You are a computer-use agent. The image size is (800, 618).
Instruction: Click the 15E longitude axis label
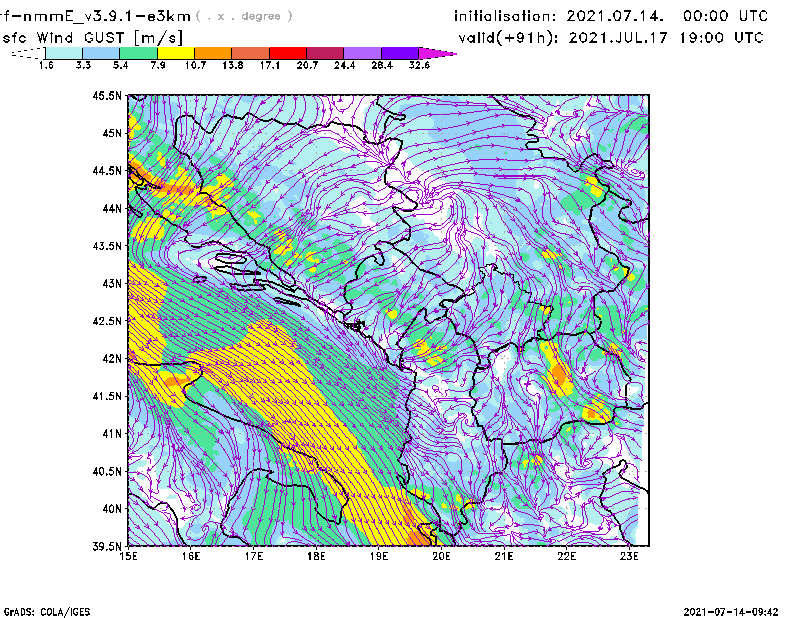click(128, 556)
